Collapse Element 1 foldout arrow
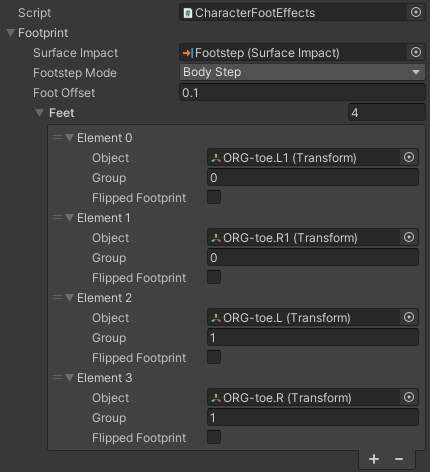The width and height of the screenshot is (430, 472). coord(69,218)
